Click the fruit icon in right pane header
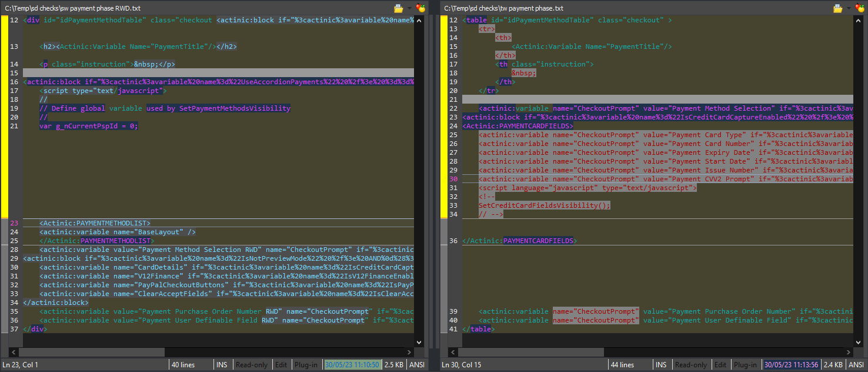The width and height of the screenshot is (868, 372). pos(860,8)
